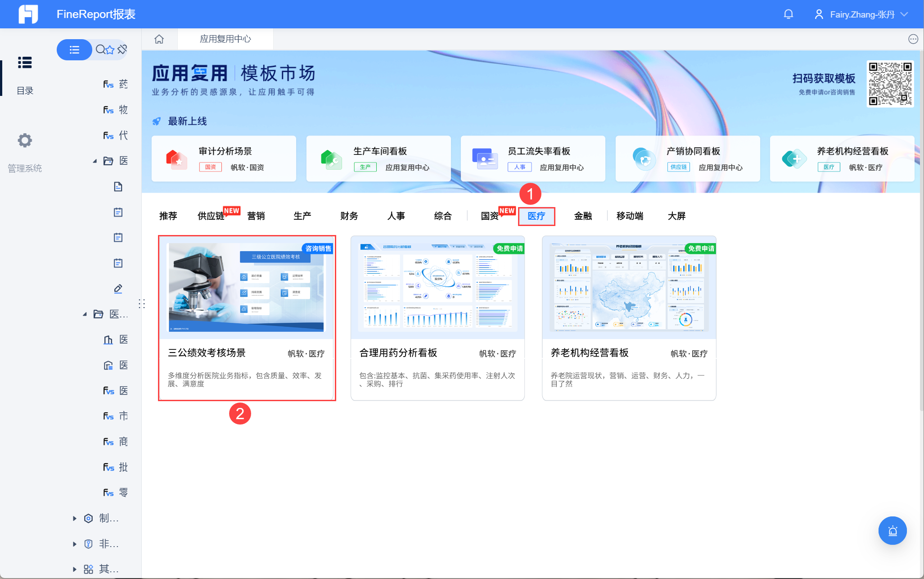Click the pin icon in directory panel
This screenshot has height=579, width=924.
click(122, 50)
